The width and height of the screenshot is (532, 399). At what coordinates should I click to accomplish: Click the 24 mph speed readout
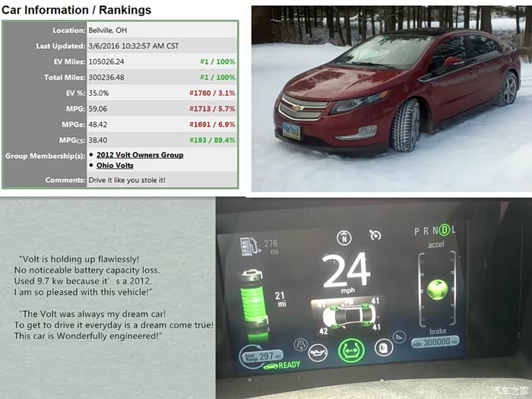[346, 272]
